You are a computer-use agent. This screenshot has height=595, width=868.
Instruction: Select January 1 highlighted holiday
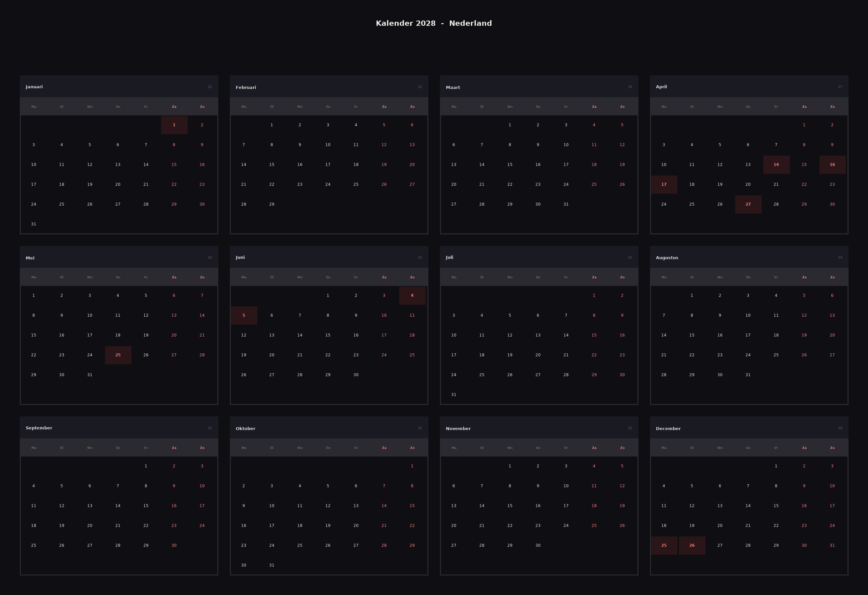[174, 125]
